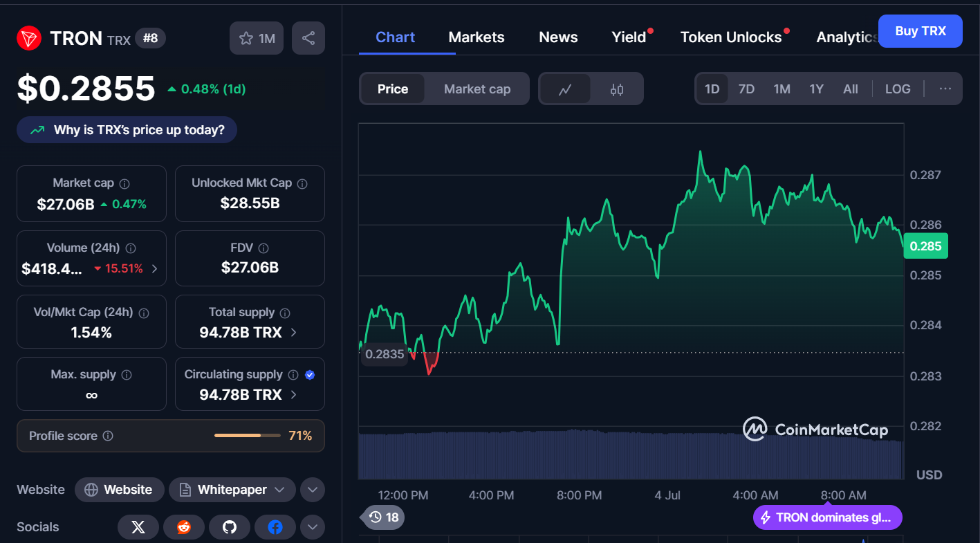Image resolution: width=980 pixels, height=543 pixels.
Task: Click the '4 Jul' date axis label
Action: 668,495
